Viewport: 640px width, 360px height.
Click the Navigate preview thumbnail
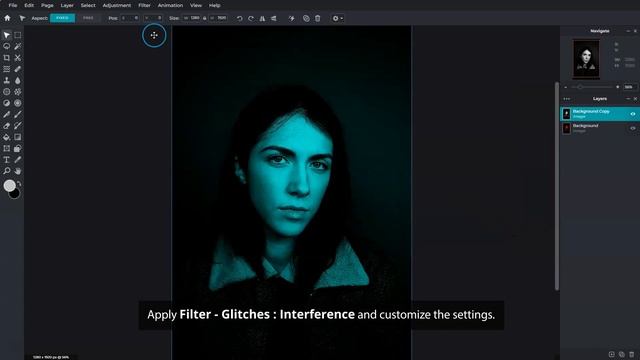coord(586,59)
